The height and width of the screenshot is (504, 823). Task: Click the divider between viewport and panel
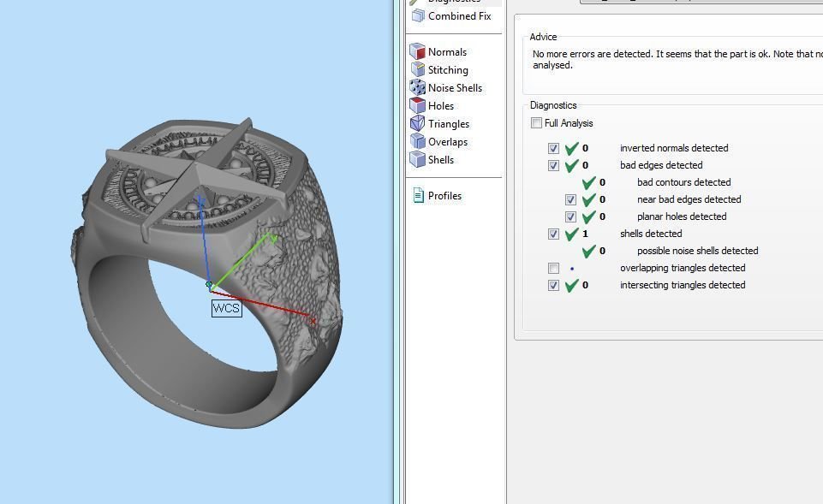[x=397, y=257]
